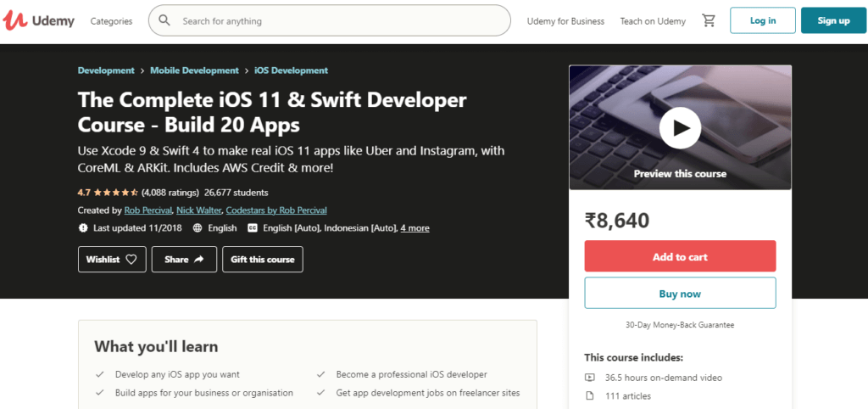
Task: Click the search magnifier icon
Action: coord(164,20)
